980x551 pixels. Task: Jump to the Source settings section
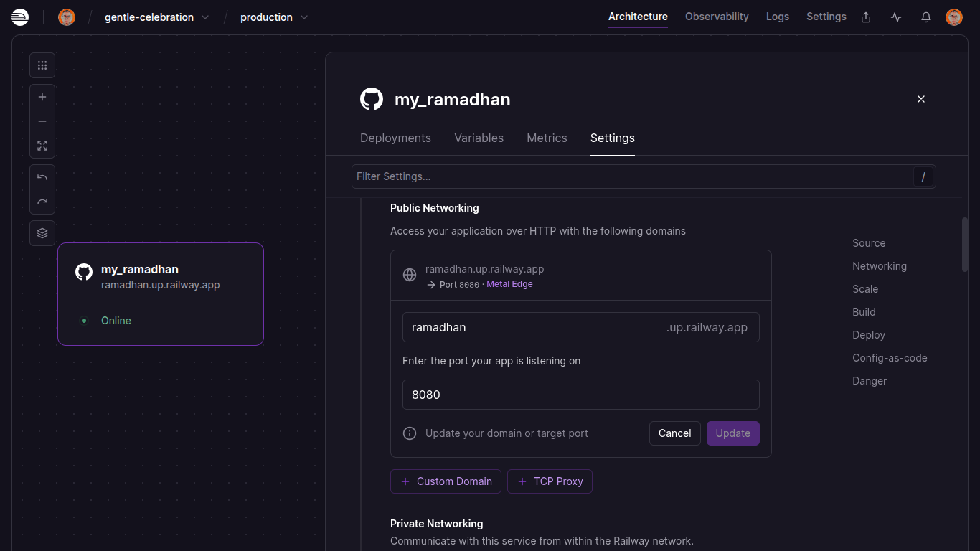pos(869,243)
